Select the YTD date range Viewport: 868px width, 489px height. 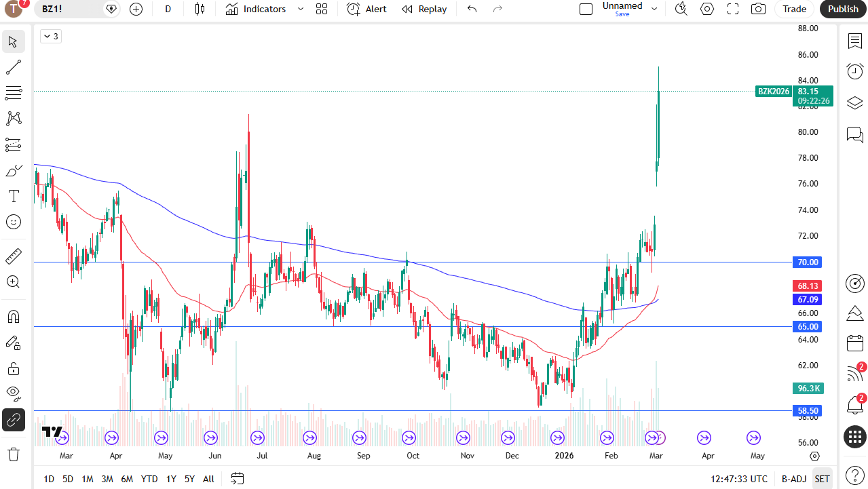pyautogui.click(x=149, y=479)
